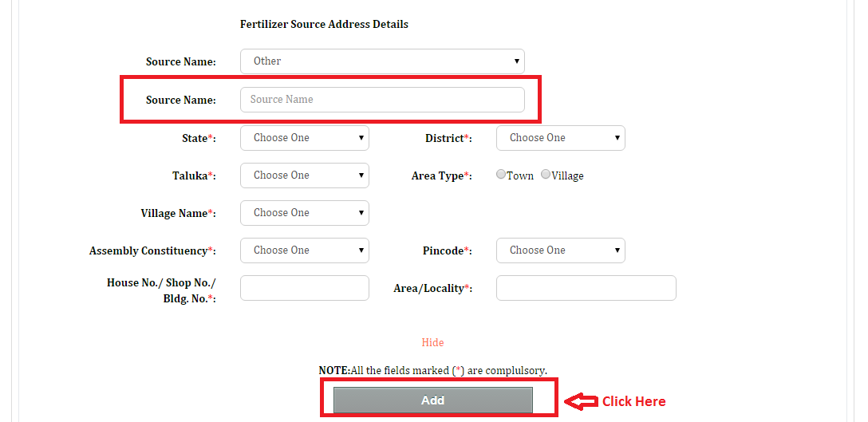Click into the Area/Locality text field
Screen dimensions: 868x422
[x=586, y=288]
